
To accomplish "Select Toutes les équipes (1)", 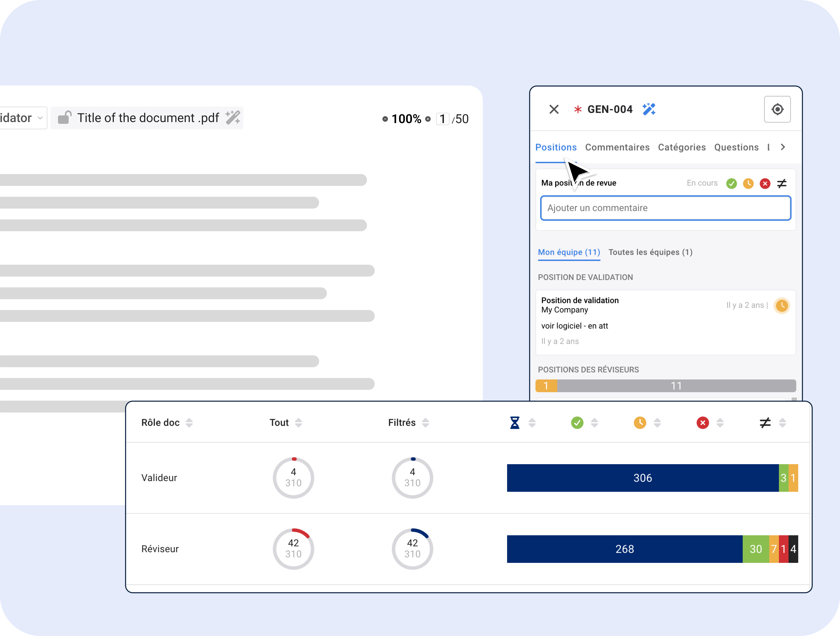I will [x=650, y=252].
